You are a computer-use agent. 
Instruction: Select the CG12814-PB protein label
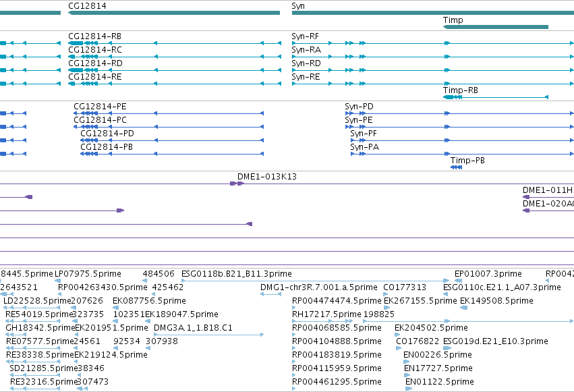[x=107, y=147]
